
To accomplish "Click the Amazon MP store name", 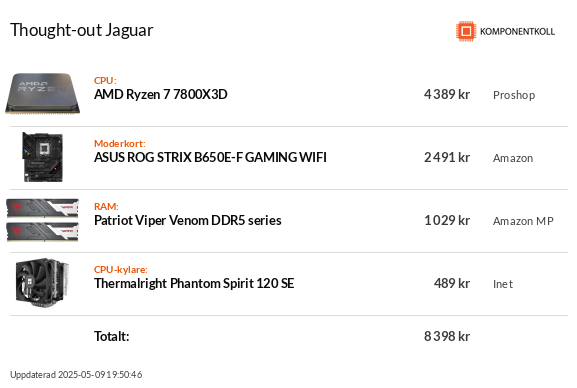I will pos(523,221).
